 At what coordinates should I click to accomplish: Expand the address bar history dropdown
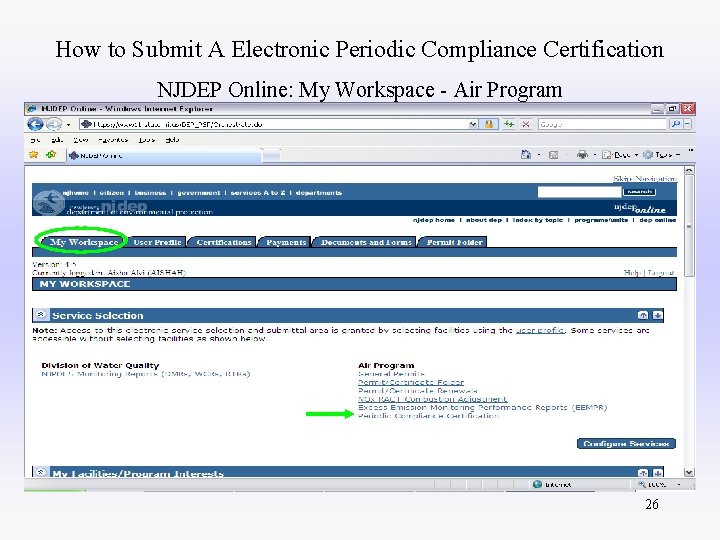point(473,124)
